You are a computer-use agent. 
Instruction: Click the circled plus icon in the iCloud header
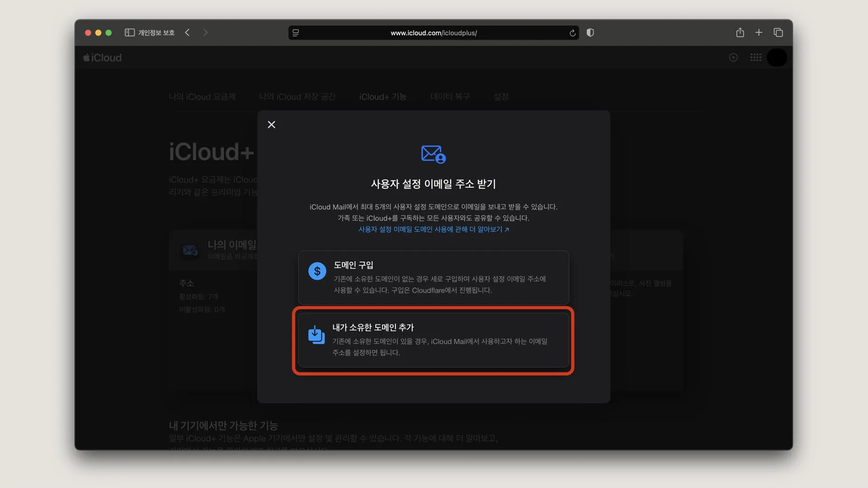coord(733,57)
